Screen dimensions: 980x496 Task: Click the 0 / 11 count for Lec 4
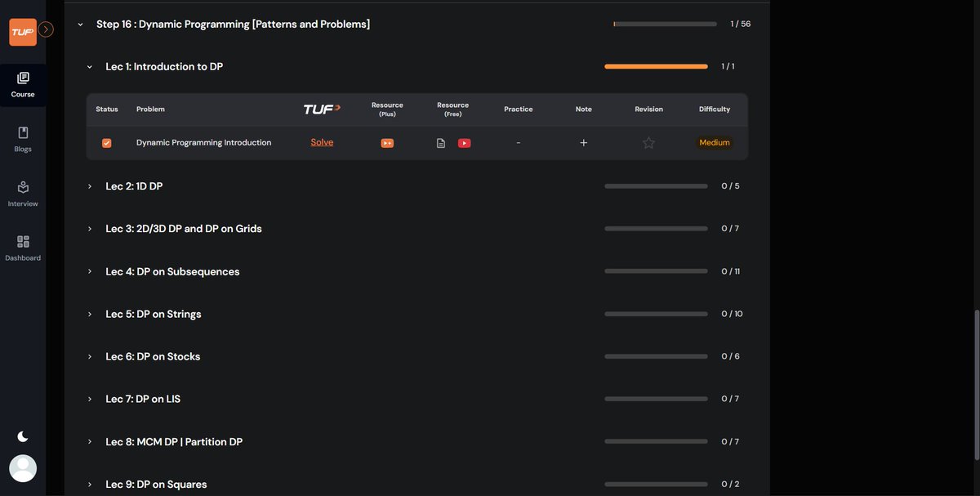point(731,271)
